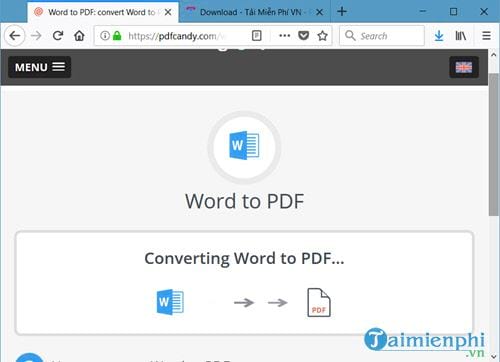
Task: Close the Download Tải Miễn Phí VN tab
Action: click(x=319, y=12)
